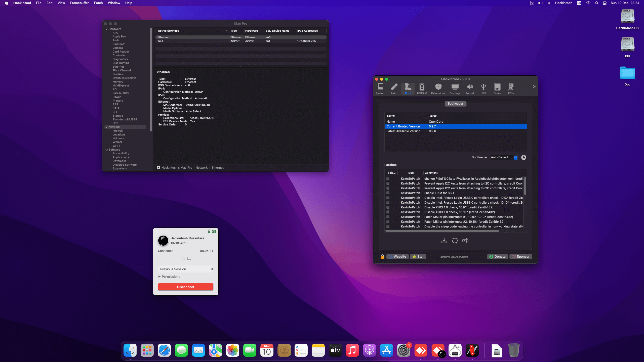Open the PCIe toolbar icon
The height and width of the screenshot is (362, 644).
tap(511, 89)
